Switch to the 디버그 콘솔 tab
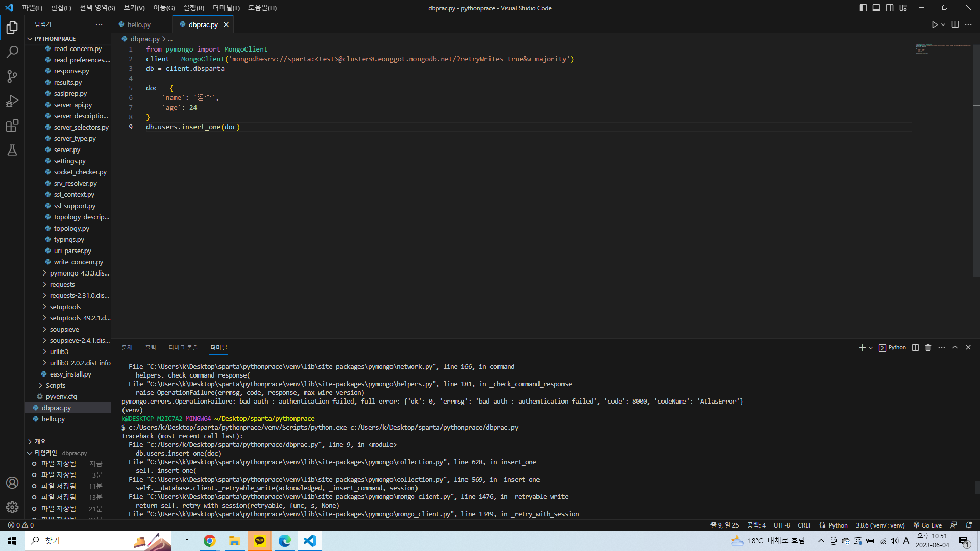Screen dimensions: 980x551 point(183,348)
